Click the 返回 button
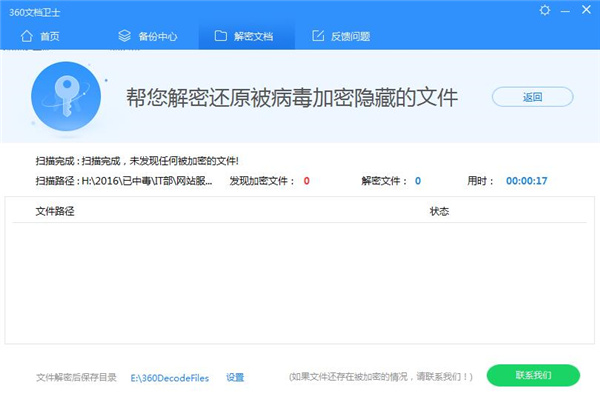Screen dimensions: 600x396 click(x=532, y=97)
